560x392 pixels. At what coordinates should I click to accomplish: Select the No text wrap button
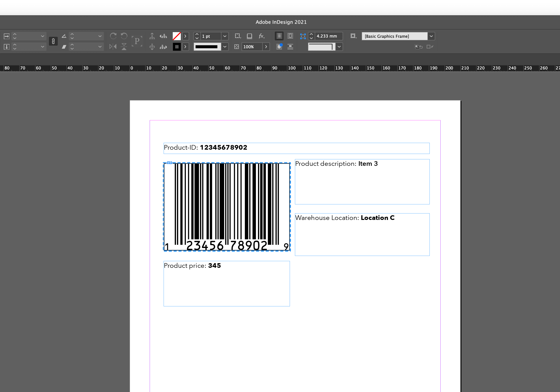[279, 36]
